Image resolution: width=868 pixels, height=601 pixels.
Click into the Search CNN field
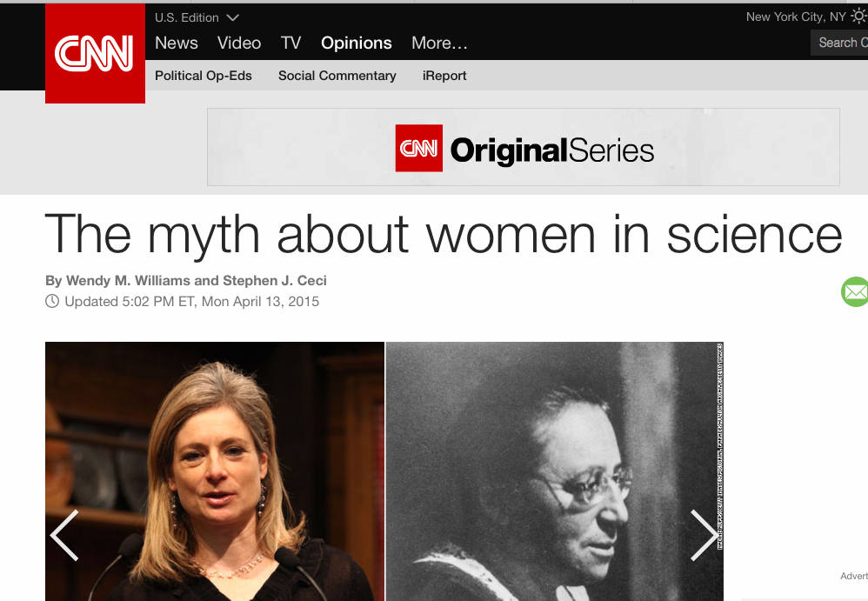point(839,43)
